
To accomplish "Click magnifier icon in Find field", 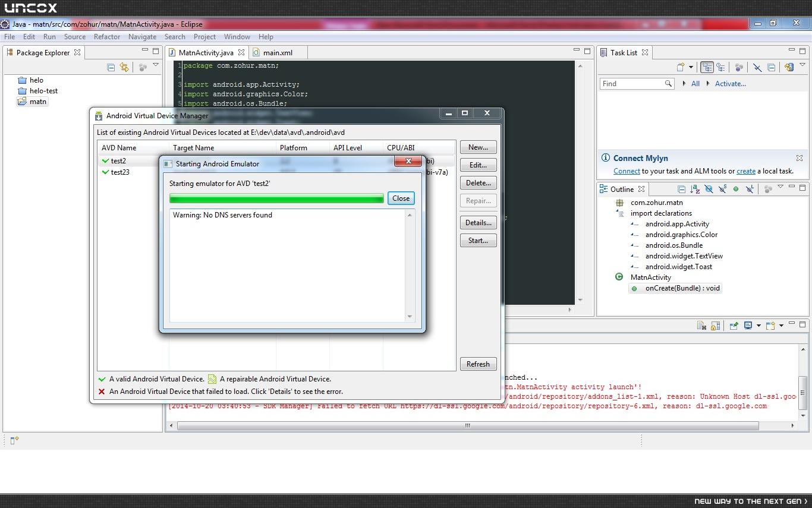I will 669,84.
